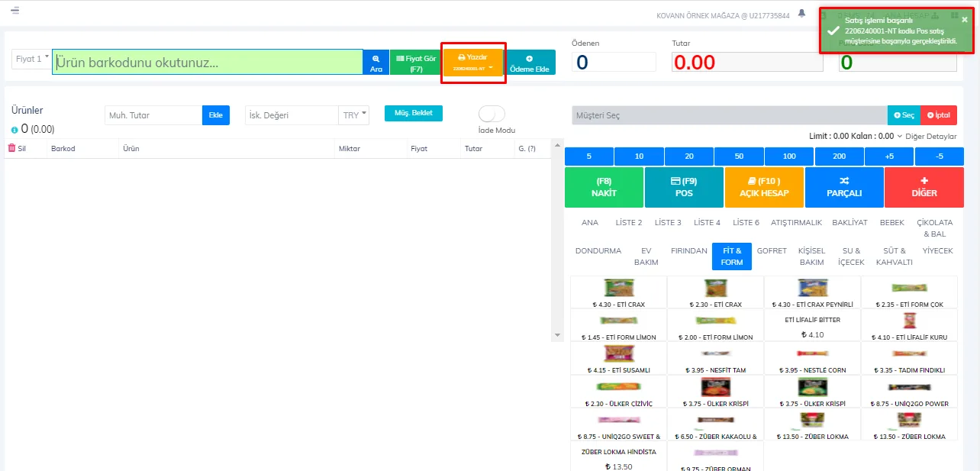Image resolution: width=980 pixels, height=471 pixels.
Task: Open the Fiyat 1 price list dropdown
Action: [x=31, y=58]
